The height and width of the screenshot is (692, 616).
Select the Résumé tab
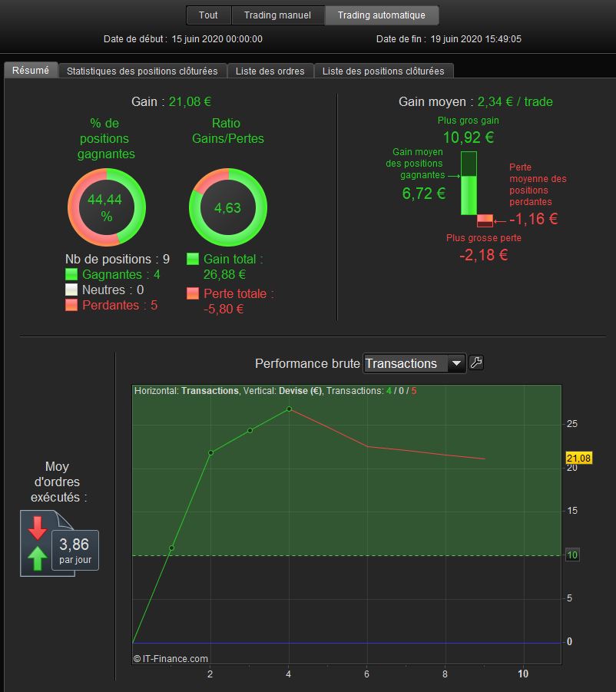[x=31, y=71]
